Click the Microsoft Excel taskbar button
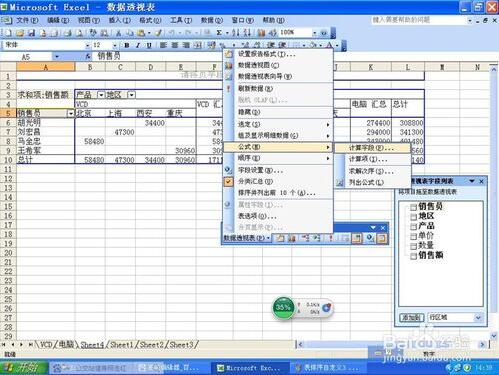Image resolution: width=499 pixels, height=375 pixels. 249,368
